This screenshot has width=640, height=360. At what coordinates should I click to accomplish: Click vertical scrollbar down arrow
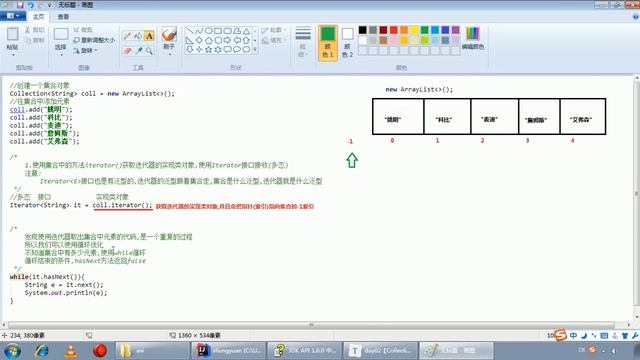click(636, 316)
